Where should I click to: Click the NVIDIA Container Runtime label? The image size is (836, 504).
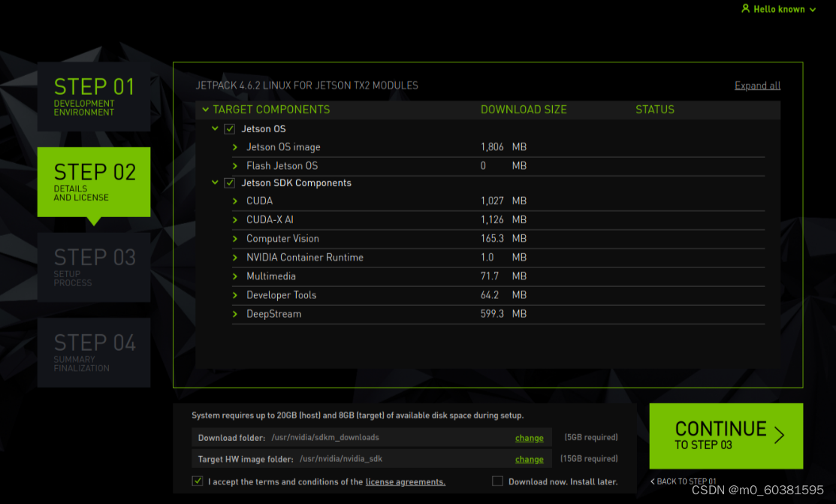pyautogui.click(x=305, y=258)
